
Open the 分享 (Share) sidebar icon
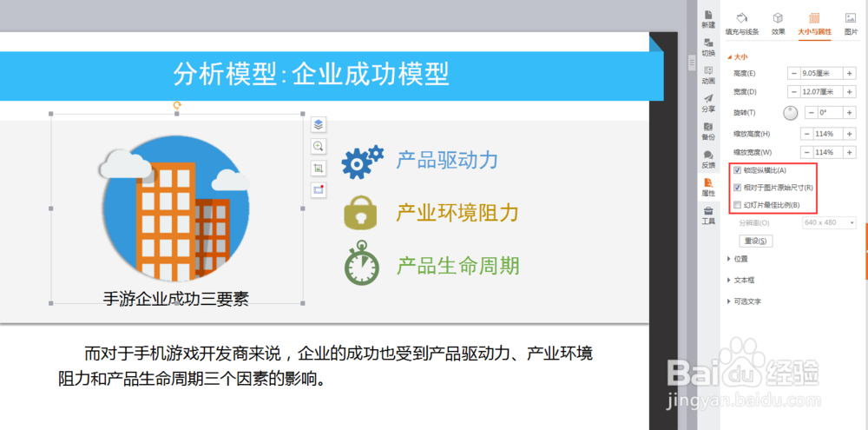point(708,103)
